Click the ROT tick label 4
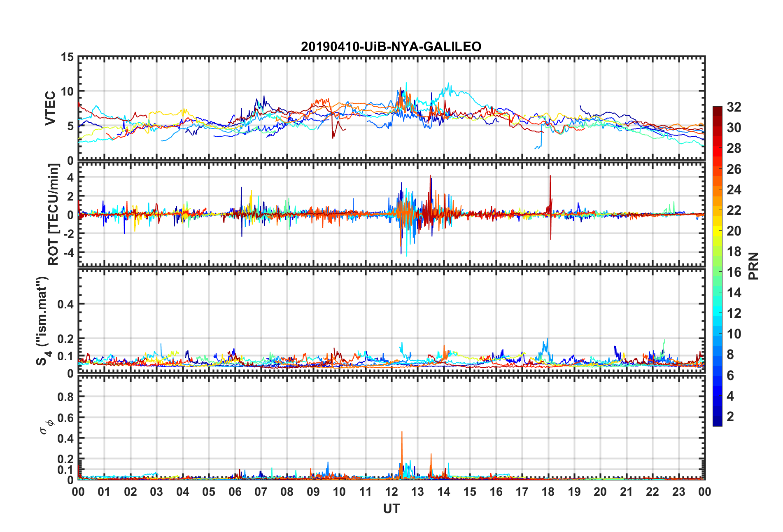The height and width of the screenshot is (532, 783). [x=71, y=177]
